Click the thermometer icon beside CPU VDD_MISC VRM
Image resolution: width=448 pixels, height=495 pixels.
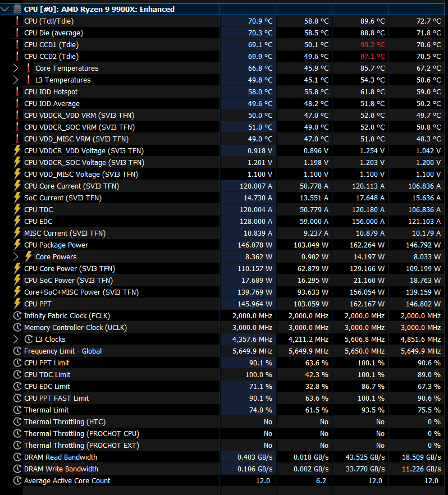[x=17, y=139]
